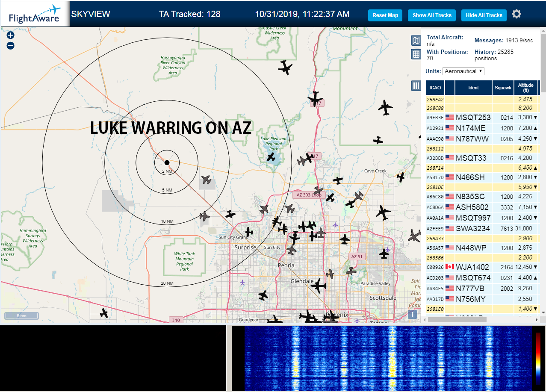
Task: Open the map layer selector icon
Action: pyautogui.click(x=416, y=41)
